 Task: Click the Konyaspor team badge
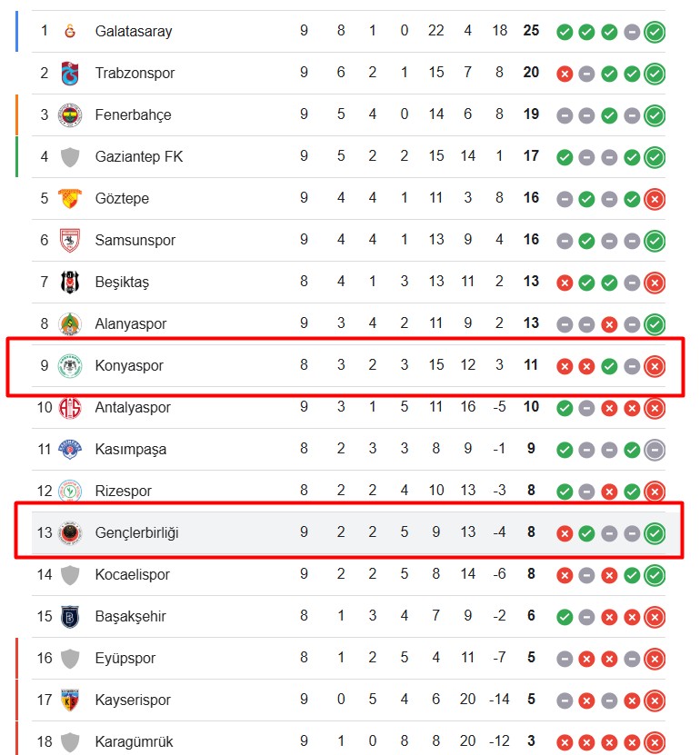pos(70,365)
